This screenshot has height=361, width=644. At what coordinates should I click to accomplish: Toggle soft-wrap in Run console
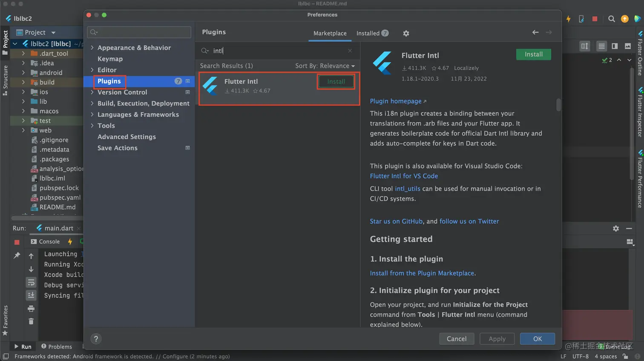(31, 282)
